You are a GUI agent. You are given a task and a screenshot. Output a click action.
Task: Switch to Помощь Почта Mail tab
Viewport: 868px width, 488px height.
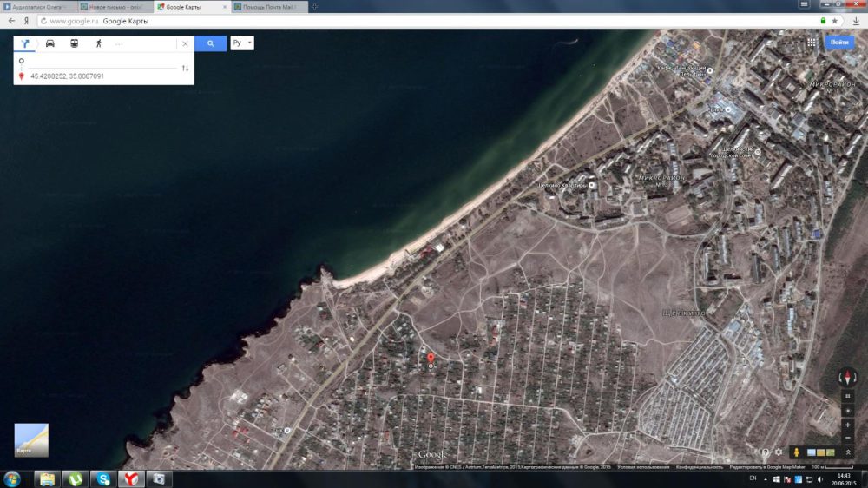269,7
